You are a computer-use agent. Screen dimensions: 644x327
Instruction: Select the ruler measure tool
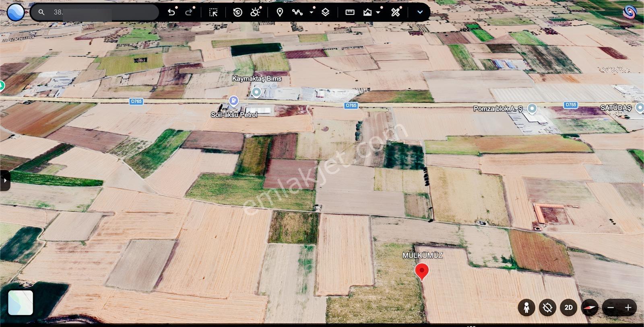(x=350, y=12)
